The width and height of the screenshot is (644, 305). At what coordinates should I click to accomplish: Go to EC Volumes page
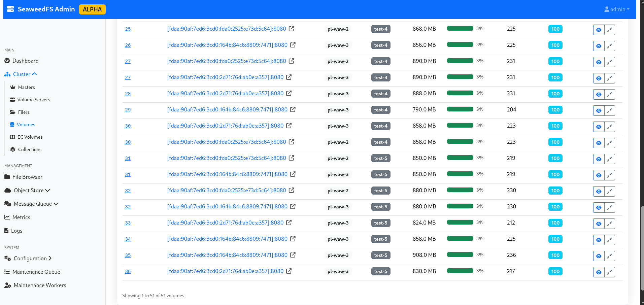click(30, 137)
